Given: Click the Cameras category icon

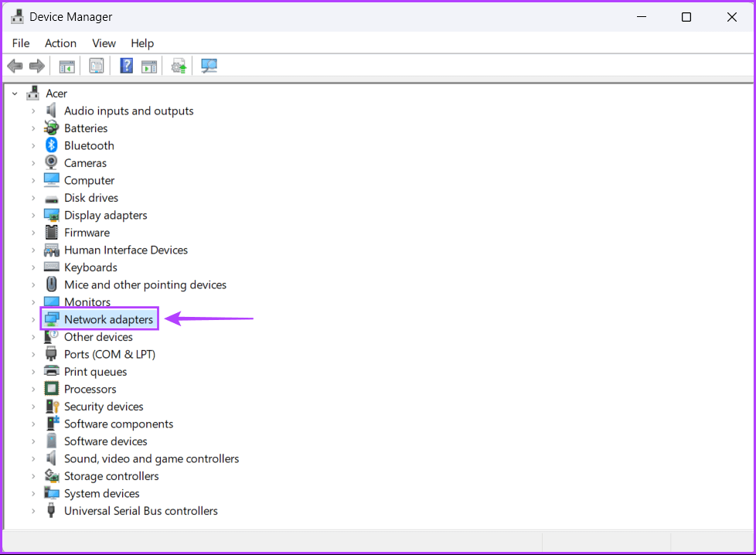Looking at the screenshot, I should click(52, 163).
